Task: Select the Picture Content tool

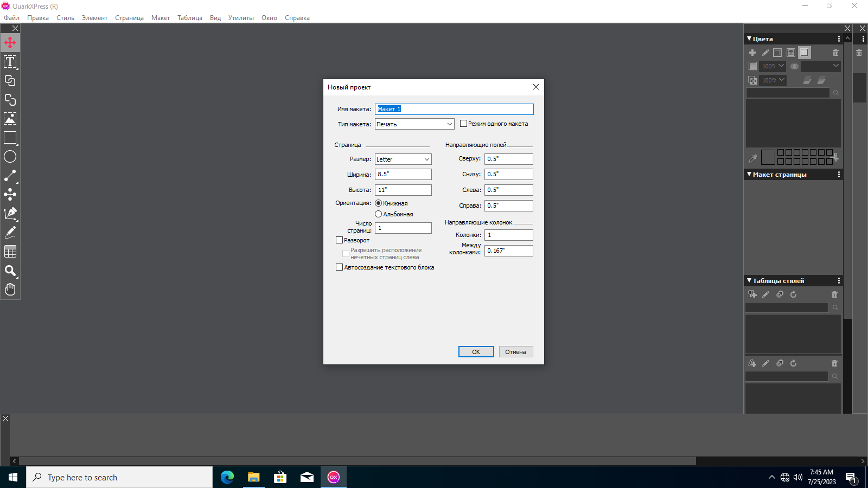Action: tap(10, 119)
